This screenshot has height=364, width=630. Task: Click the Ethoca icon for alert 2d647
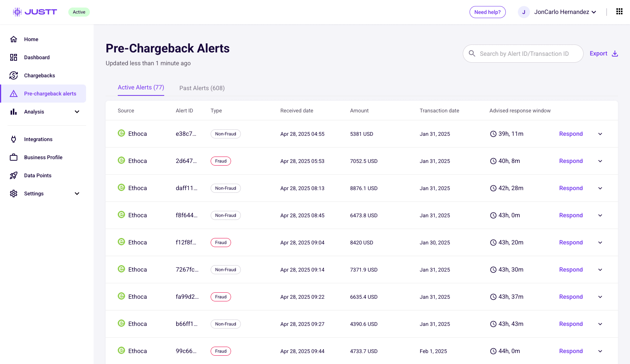[x=121, y=160]
